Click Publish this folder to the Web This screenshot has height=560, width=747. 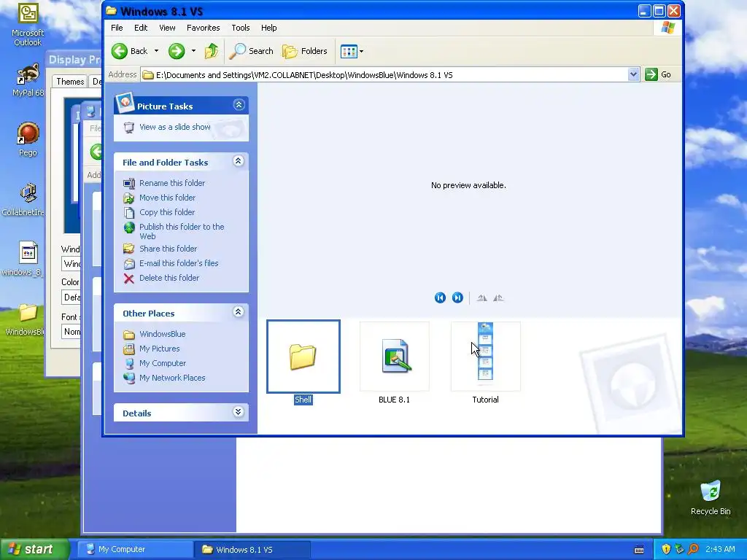182,231
